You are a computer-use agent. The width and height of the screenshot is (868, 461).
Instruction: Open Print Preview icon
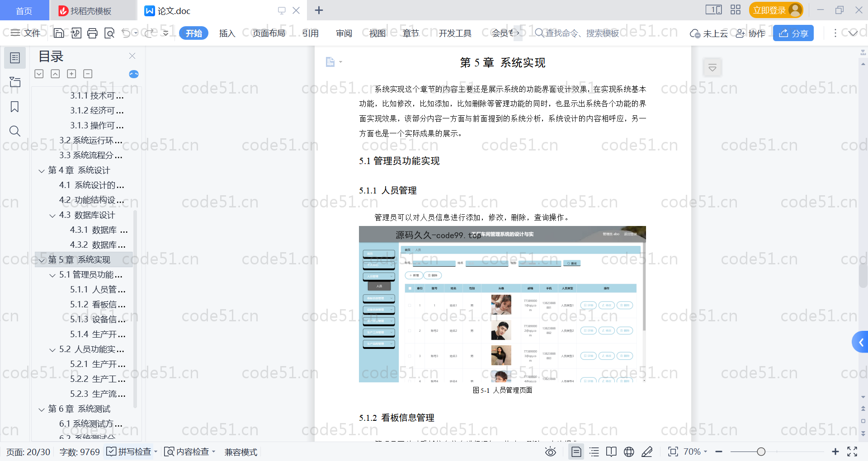[109, 33]
